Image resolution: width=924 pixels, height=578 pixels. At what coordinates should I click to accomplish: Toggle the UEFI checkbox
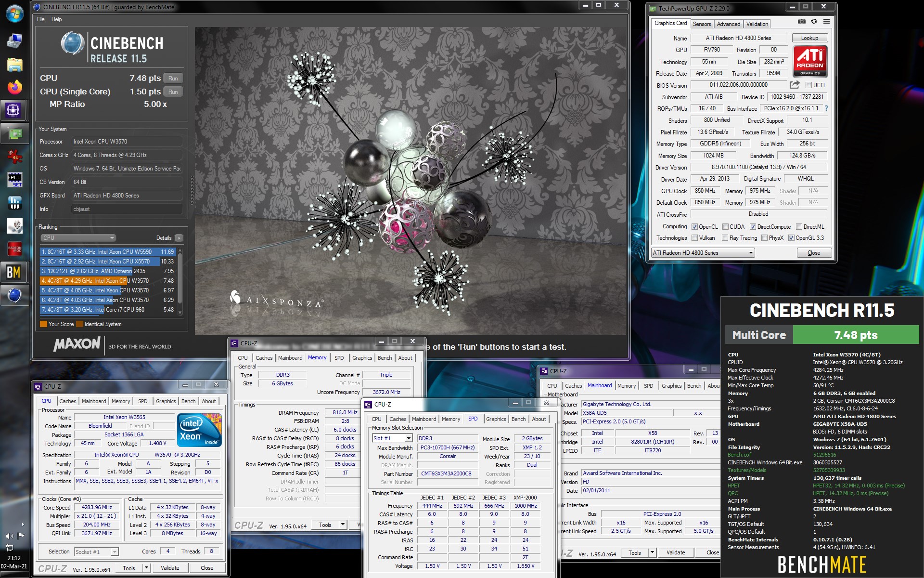click(808, 85)
